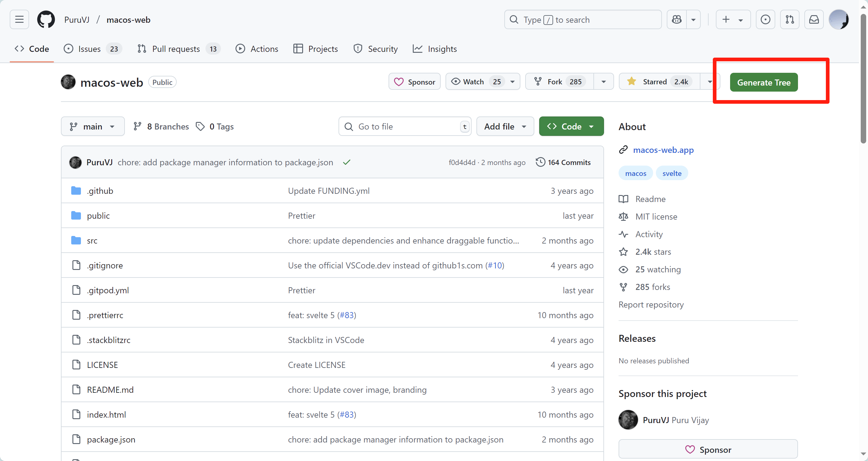
Task: Expand the Copilot dropdown arrow
Action: tap(693, 19)
